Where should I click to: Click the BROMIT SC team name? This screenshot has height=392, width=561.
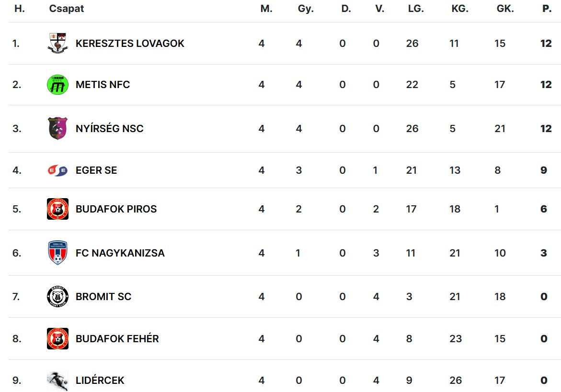point(103,297)
